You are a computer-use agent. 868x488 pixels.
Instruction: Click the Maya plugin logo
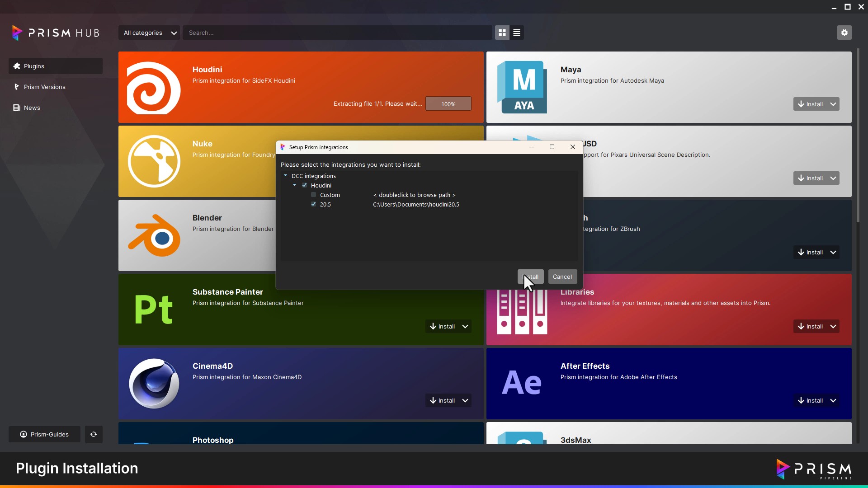click(522, 87)
